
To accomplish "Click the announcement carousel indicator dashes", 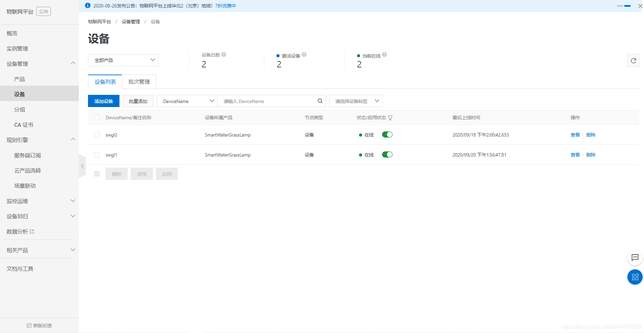I will [623, 6].
